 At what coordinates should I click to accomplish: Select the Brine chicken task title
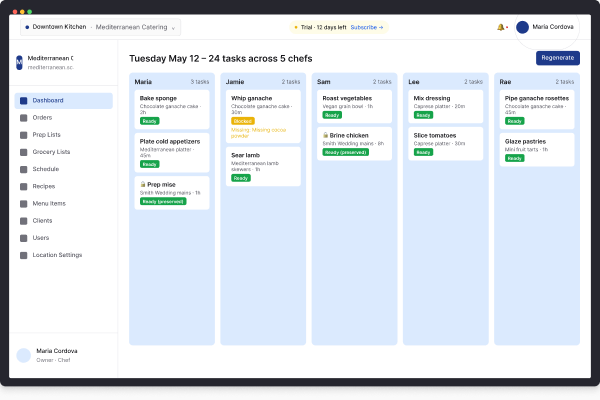(349, 136)
